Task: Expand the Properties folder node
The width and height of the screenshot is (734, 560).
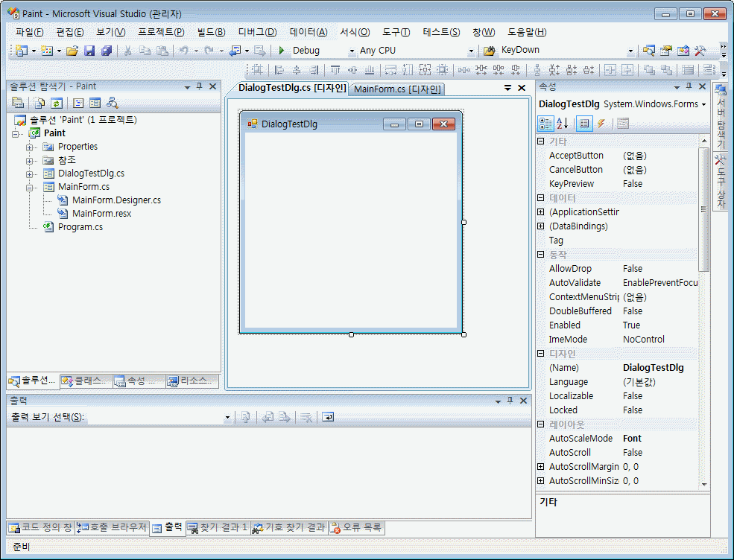Action: pos(29,147)
